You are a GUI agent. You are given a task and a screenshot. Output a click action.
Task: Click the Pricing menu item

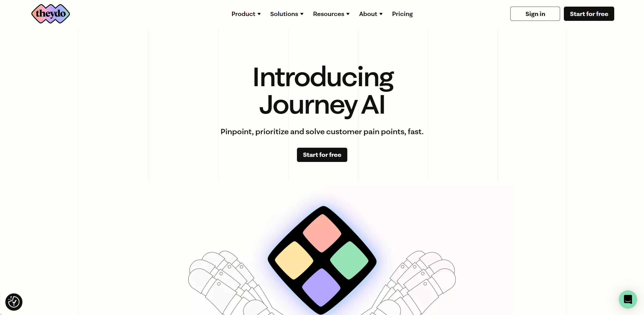pos(402,13)
